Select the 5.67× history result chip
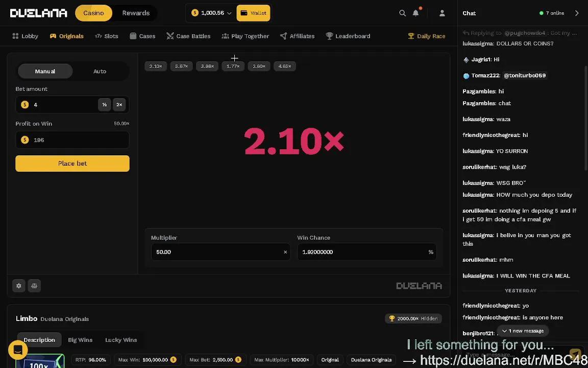Screen dimensions: 588x368 click(x=182, y=66)
